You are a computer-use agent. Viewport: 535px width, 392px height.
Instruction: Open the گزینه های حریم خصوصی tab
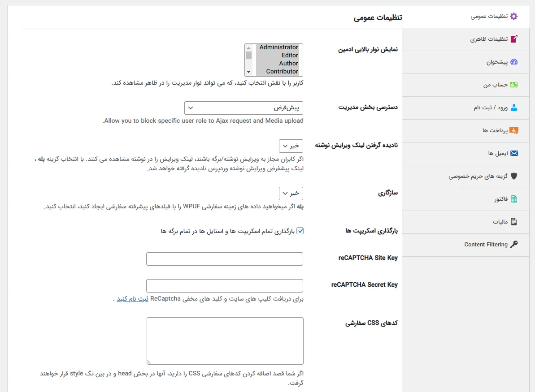466,176
